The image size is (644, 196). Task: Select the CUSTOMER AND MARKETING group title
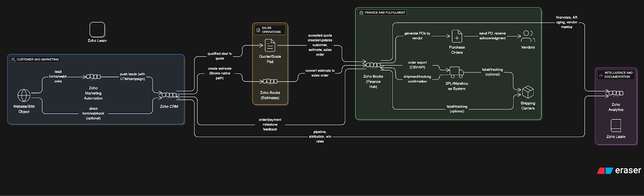pyautogui.click(x=38, y=59)
